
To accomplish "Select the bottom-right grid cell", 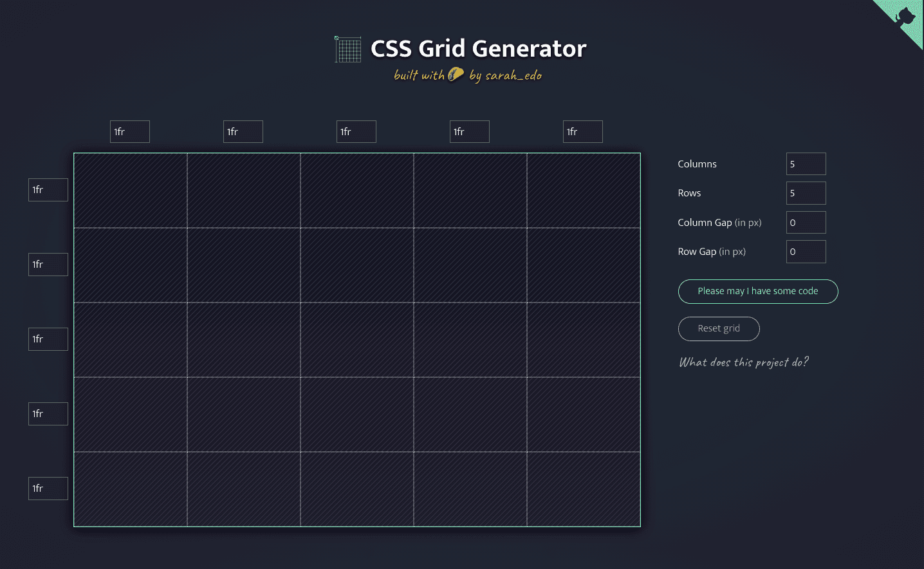I will [x=584, y=489].
